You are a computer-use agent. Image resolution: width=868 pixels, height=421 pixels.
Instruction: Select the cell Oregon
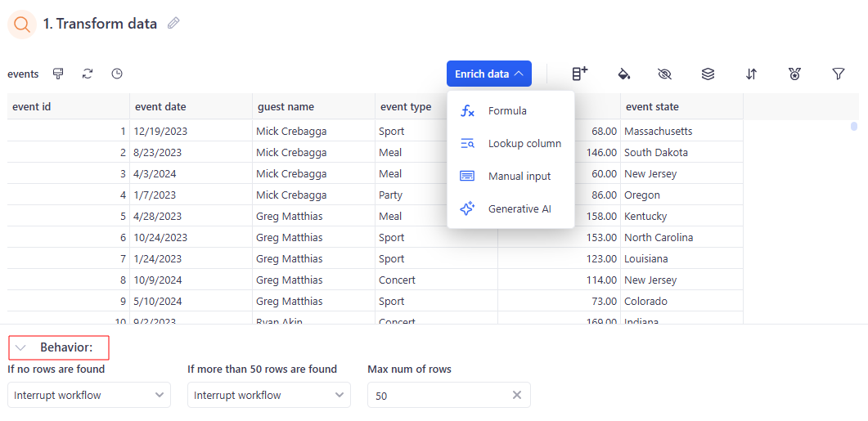[682, 195]
